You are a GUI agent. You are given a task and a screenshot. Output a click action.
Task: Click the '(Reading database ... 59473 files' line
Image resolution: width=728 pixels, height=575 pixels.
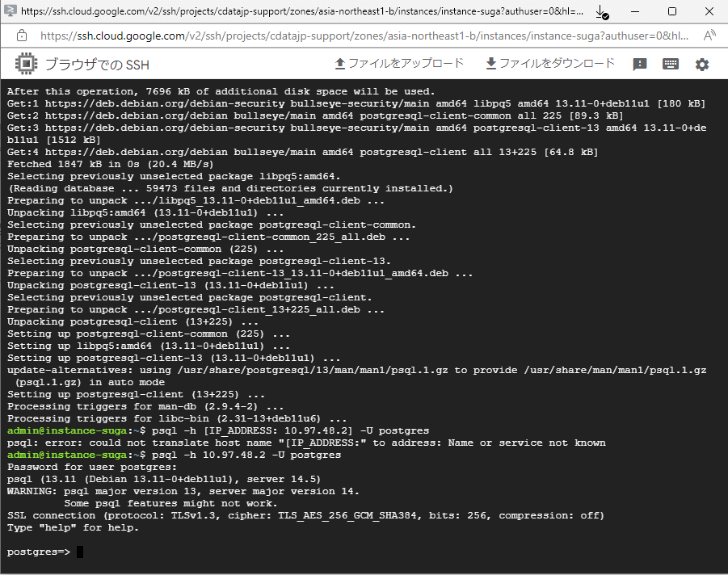[x=230, y=188]
